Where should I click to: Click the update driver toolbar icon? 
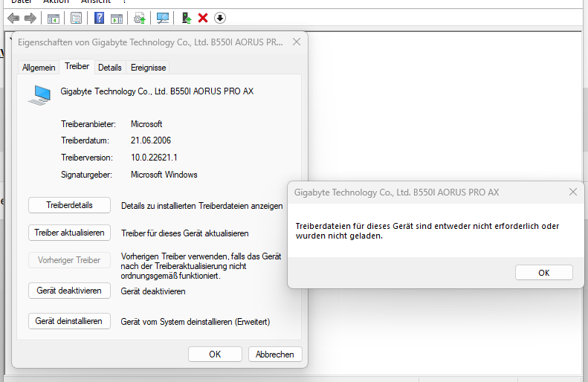(140, 18)
